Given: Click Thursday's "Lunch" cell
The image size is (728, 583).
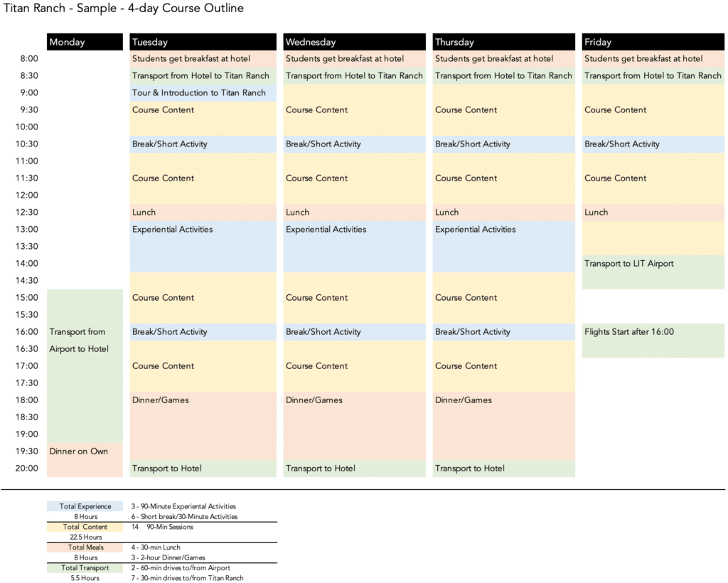Looking at the screenshot, I should (x=504, y=213).
